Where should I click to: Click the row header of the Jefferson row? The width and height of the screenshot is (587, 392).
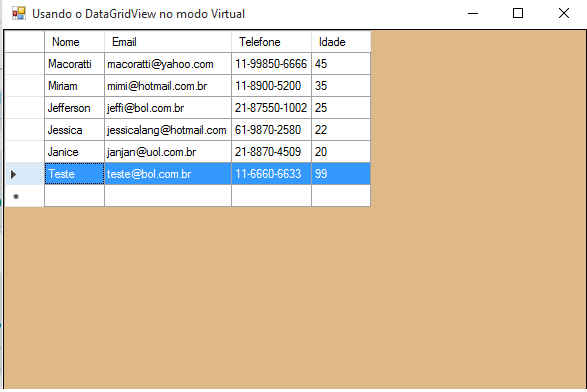tap(25, 108)
